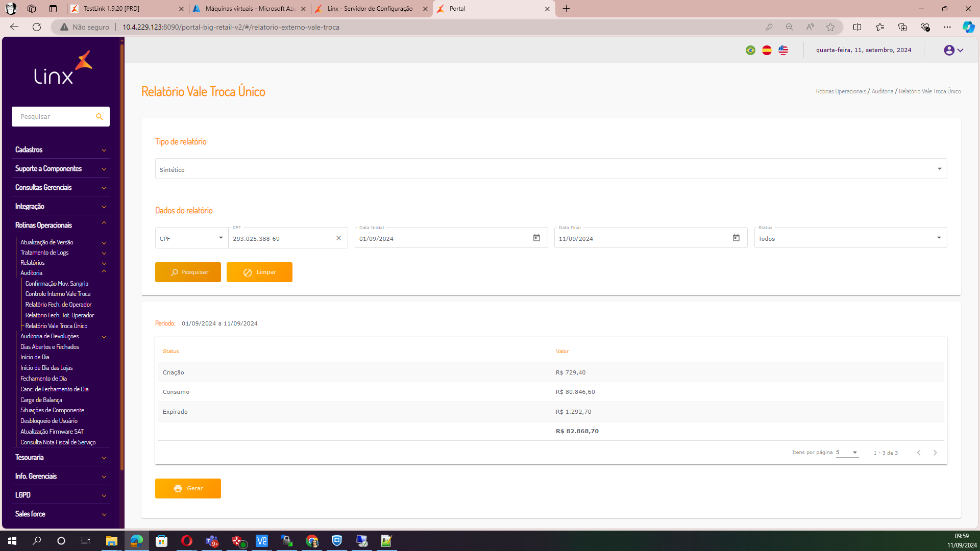Viewport: 980px width, 551px height.
Task: Switch language with the Spain flag icon
Action: click(767, 50)
